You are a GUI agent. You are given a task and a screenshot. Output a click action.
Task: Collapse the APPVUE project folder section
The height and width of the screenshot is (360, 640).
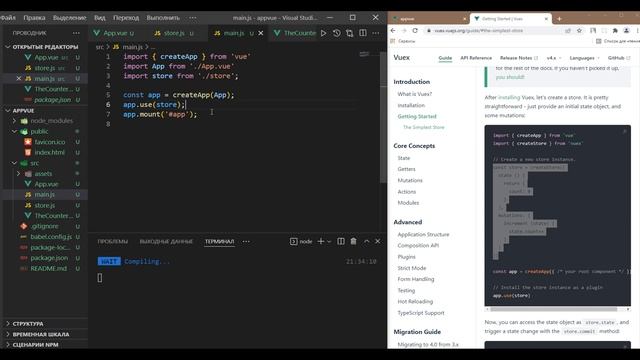[8, 111]
